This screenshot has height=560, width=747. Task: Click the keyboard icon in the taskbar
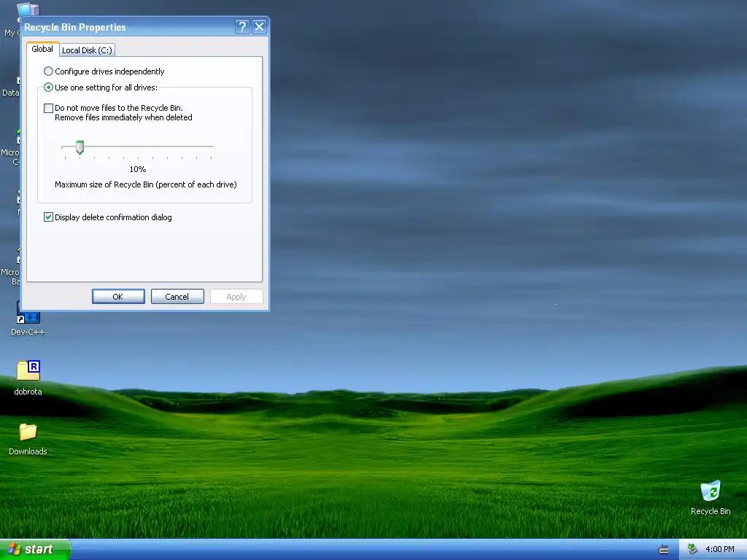(x=664, y=550)
